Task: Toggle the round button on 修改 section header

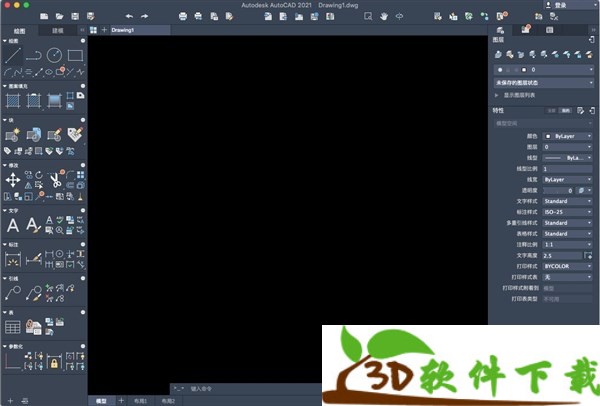Action: tap(83, 165)
